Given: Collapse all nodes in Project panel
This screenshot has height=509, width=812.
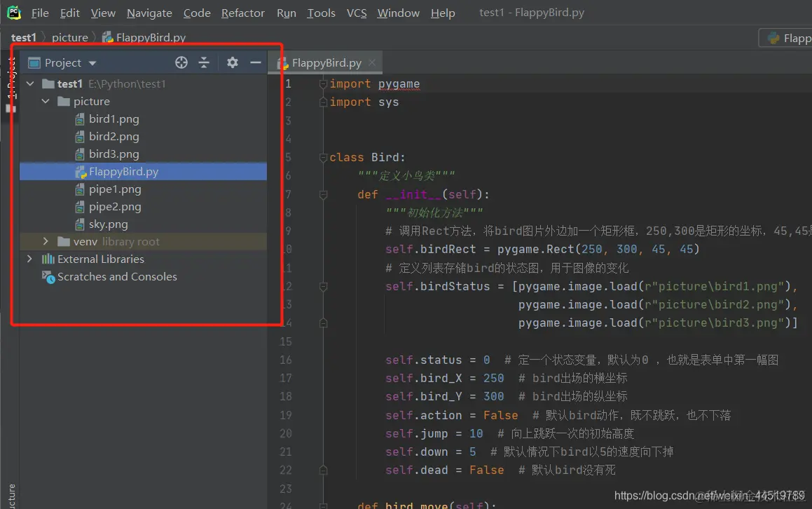Looking at the screenshot, I should point(204,62).
